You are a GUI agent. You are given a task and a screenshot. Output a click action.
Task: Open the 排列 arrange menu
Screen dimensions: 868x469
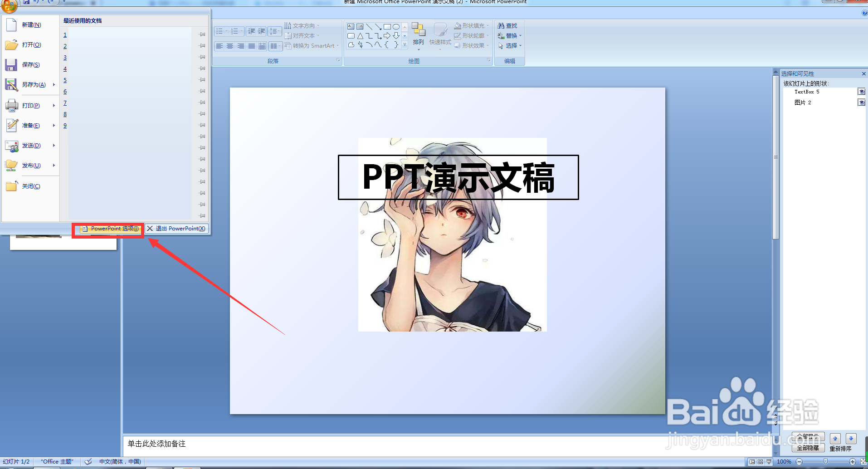click(x=418, y=35)
